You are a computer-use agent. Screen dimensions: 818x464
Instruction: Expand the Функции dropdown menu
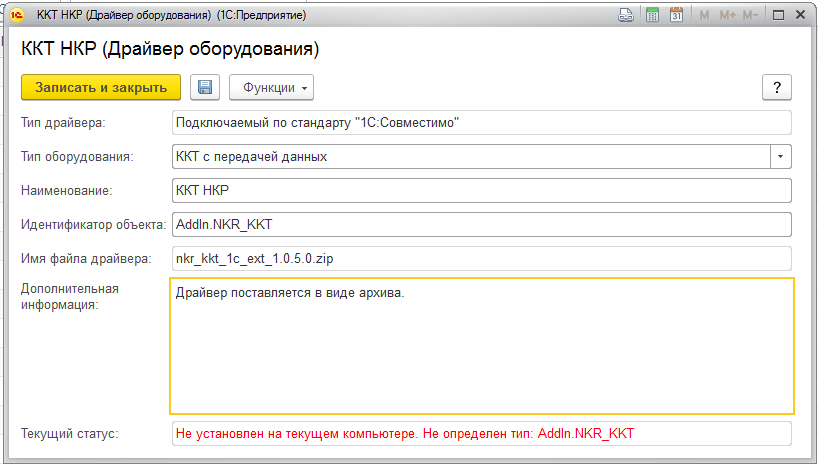pos(271,87)
